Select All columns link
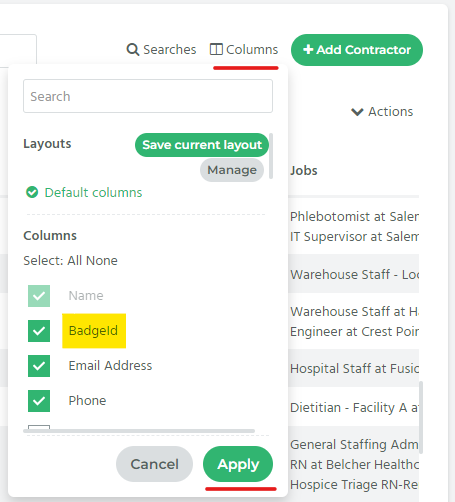This screenshot has height=502, width=455. 74,261
